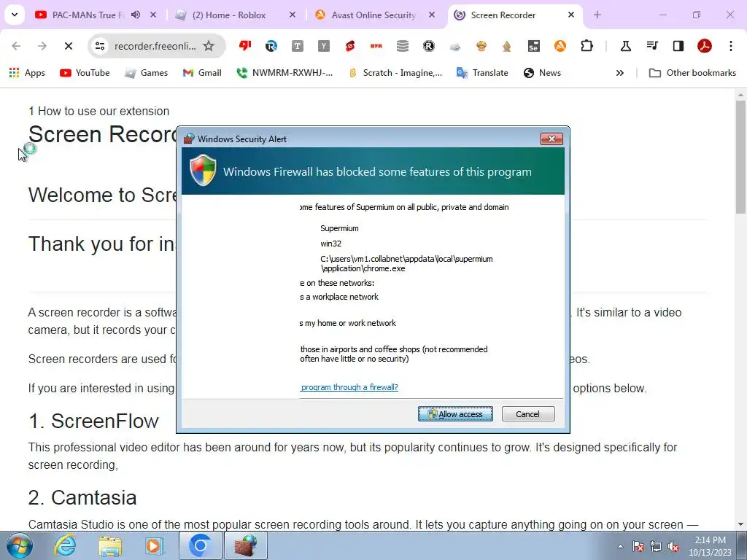The width and height of the screenshot is (747, 560).
Task: Close the Windows Security Alert dialog
Action: point(551,139)
